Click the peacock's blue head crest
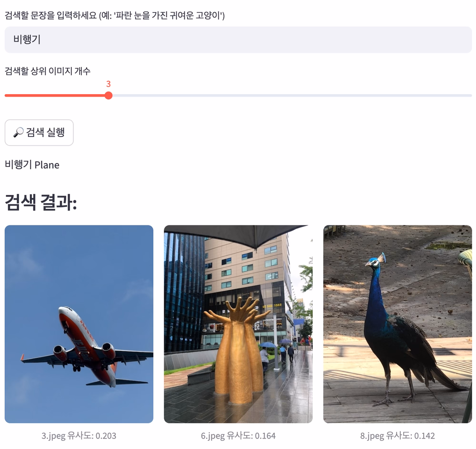 point(381,258)
